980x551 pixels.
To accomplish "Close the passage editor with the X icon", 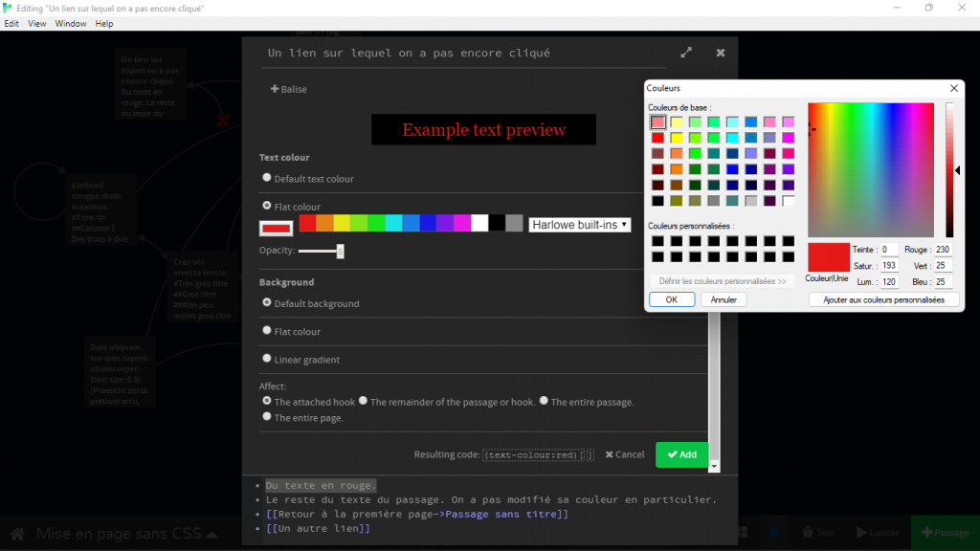I will [x=721, y=53].
